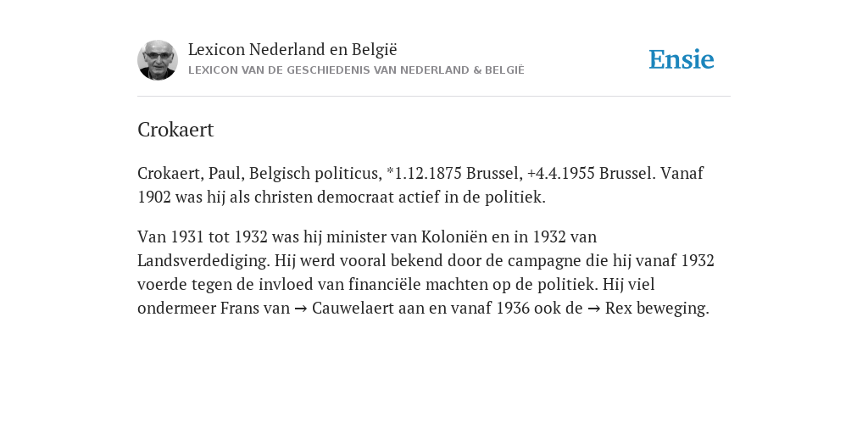This screenshot has height=434, width=868.
Task: Open the Rex beweging reference
Action: [657, 309]
